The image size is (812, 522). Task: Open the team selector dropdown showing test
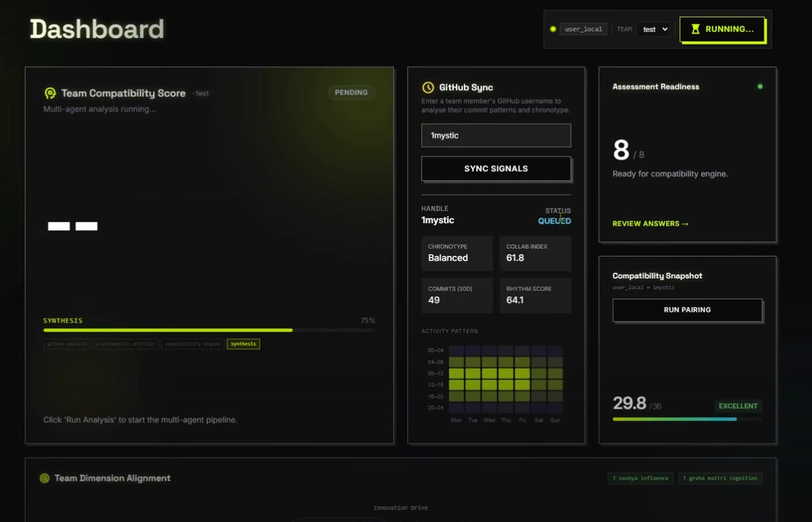(x=653, y=30)
